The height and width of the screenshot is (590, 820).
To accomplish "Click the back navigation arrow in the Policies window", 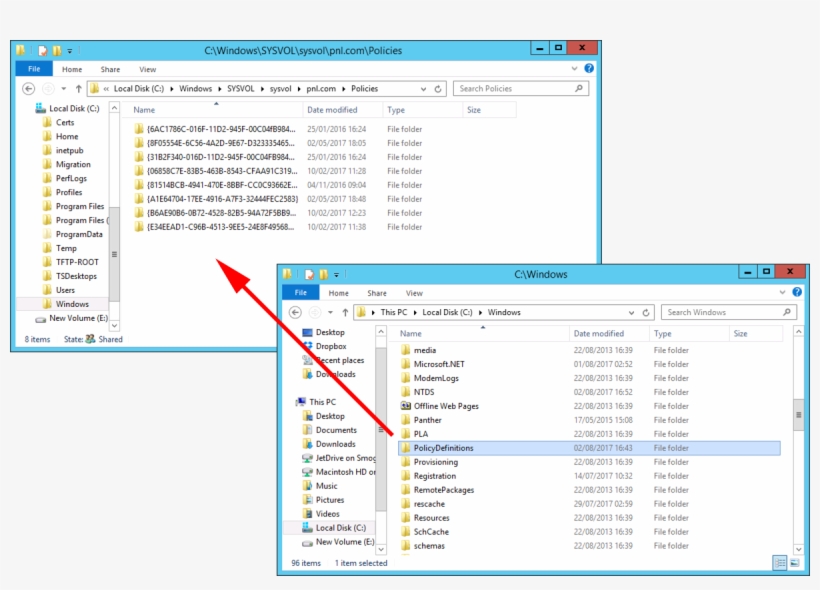I will click(x=28, y=88).
